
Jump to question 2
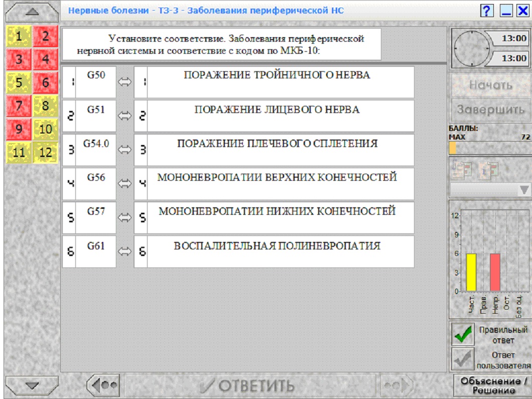pos(46,36)
